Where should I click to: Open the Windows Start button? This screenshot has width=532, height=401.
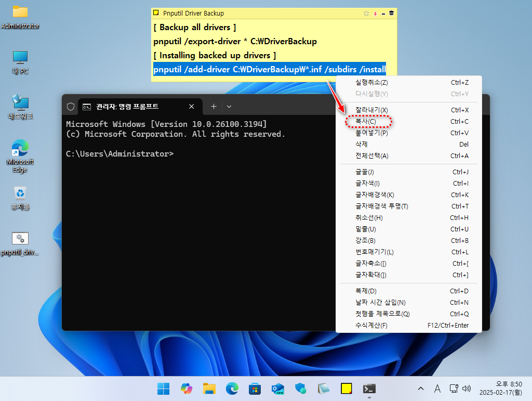[164, 389]
